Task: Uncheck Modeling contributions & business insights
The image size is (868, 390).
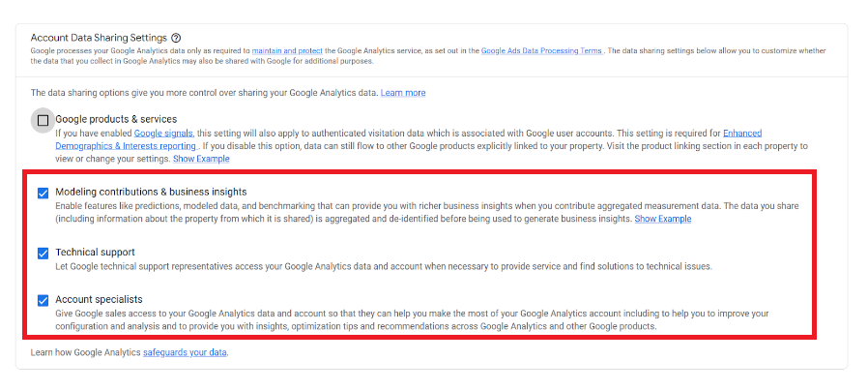Action: [x=43, y=194]
